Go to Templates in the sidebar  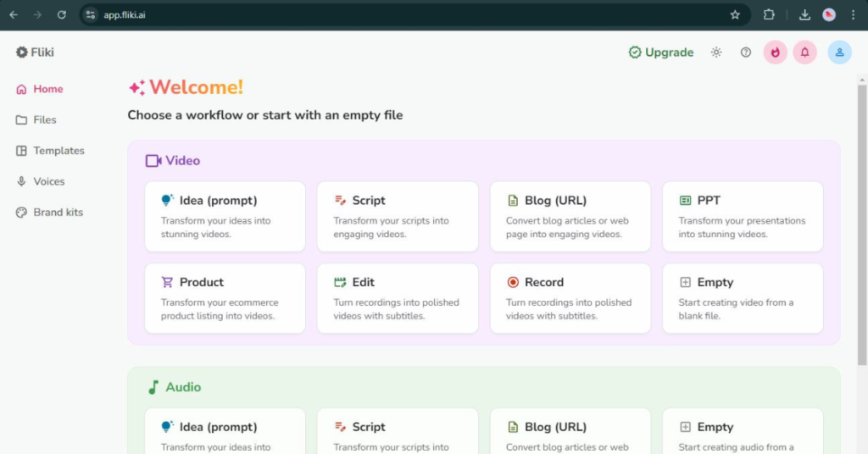pyautogui.click(x=50, y=151)
